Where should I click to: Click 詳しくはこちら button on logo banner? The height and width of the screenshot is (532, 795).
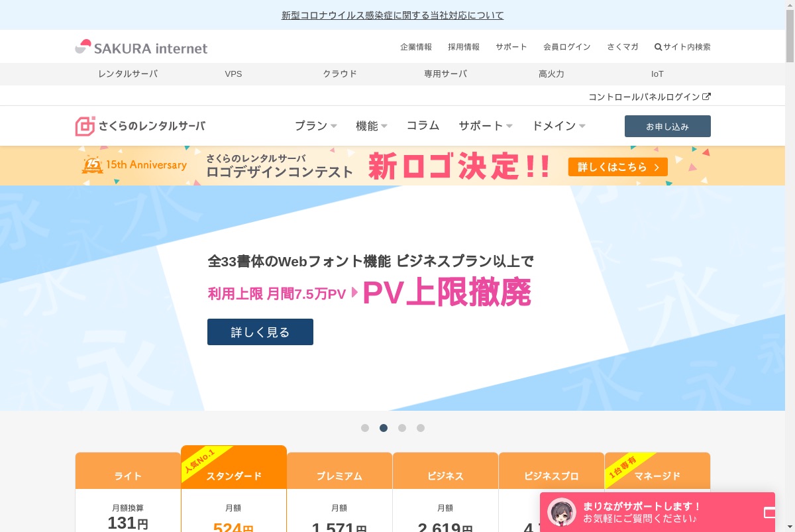(617, 167)
